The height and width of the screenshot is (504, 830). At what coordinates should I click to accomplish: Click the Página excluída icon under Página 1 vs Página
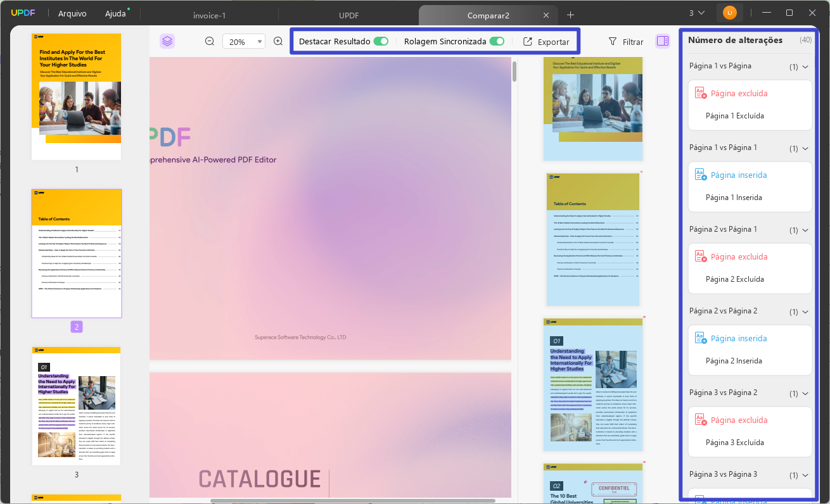(x=701, y=92)
